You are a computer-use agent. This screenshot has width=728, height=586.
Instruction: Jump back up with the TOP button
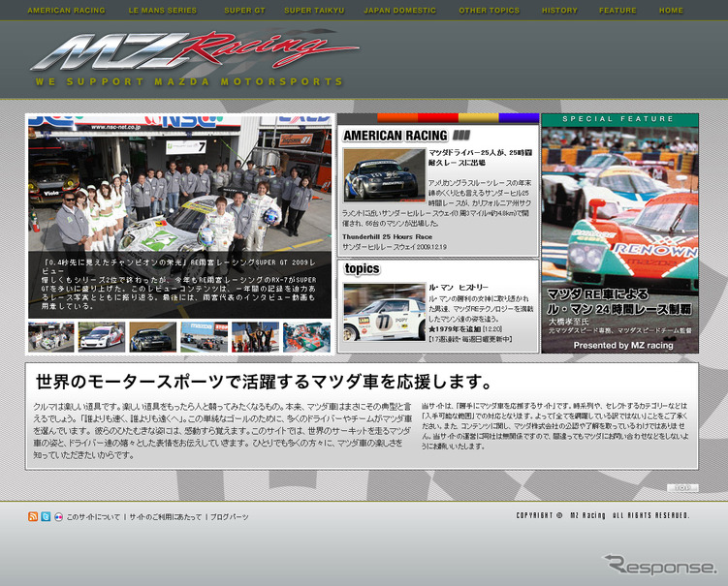[682, 487]
